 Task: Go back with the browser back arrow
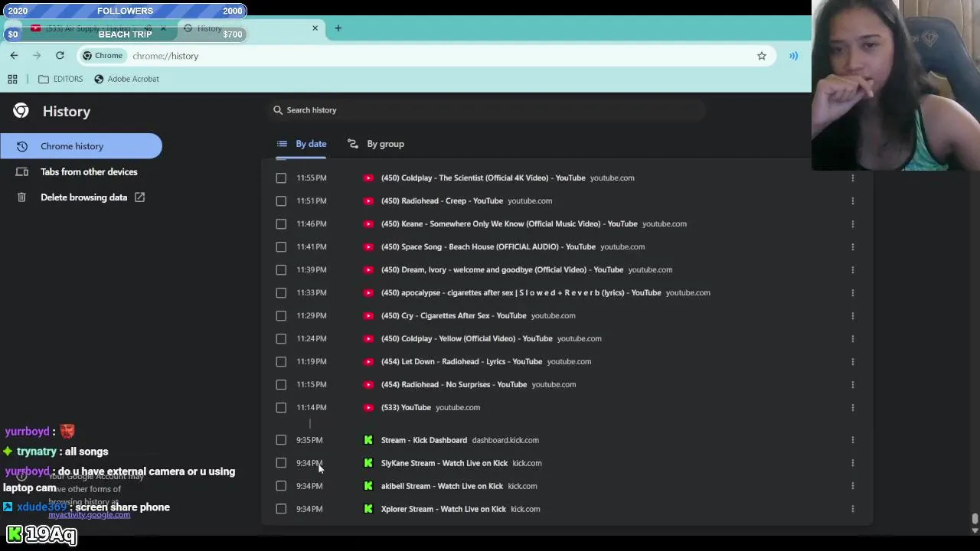(x=14, y=56)
